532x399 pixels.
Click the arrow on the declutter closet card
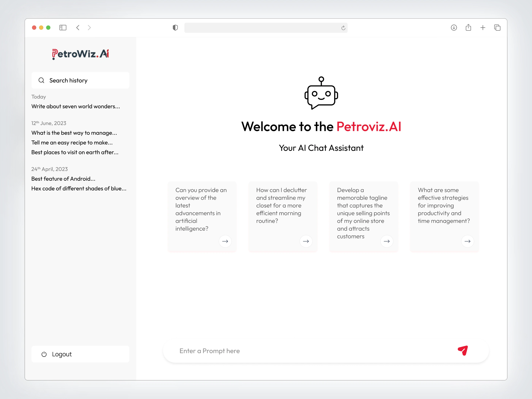tap(306, 241)
